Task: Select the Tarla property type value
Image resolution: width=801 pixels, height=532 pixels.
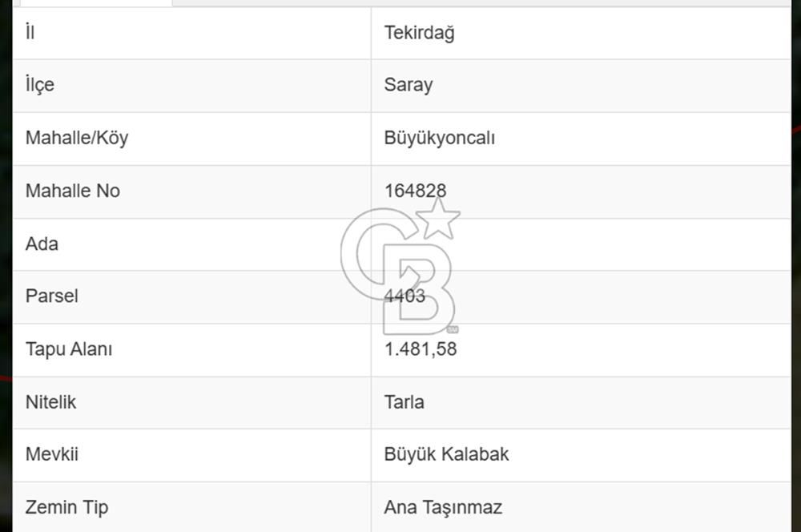Action: [x=405, y=401]
